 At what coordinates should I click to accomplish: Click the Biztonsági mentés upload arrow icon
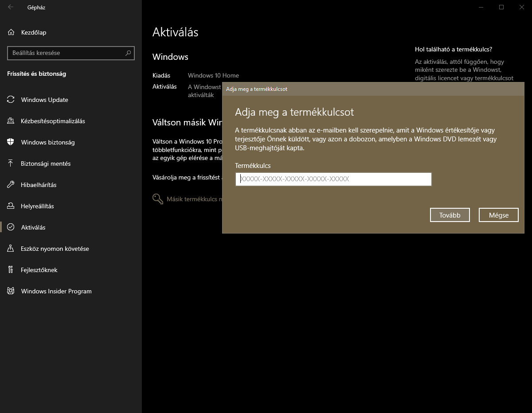[x=11, y=164]
